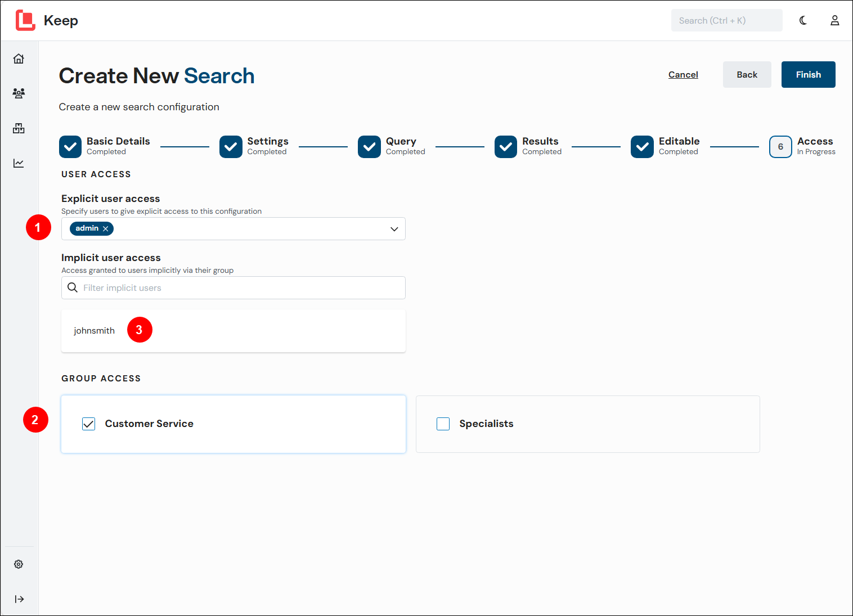Click magnifier icon in implicit users filter
Screen dimensions: 853x616
(73, 287)
